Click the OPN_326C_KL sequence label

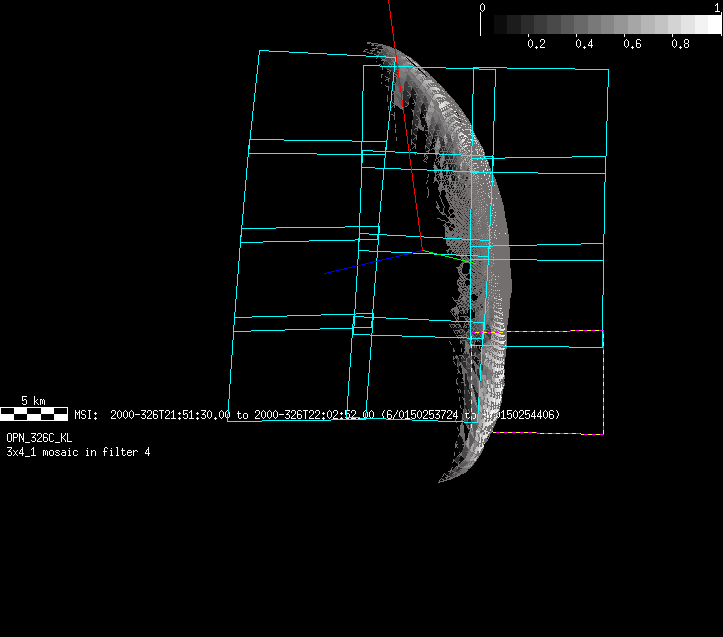39,438
